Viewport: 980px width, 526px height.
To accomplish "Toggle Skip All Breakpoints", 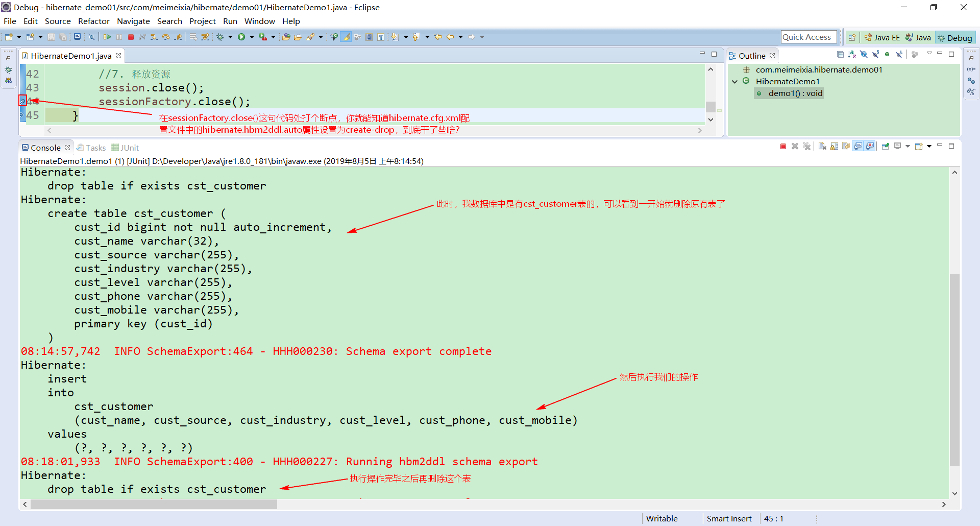I will [92, 37].
